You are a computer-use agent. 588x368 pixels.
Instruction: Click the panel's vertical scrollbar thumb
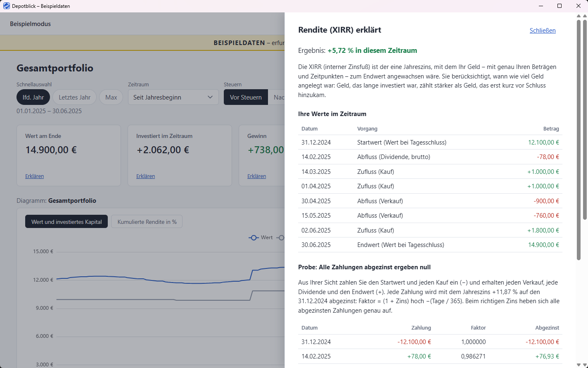point(579,139)
